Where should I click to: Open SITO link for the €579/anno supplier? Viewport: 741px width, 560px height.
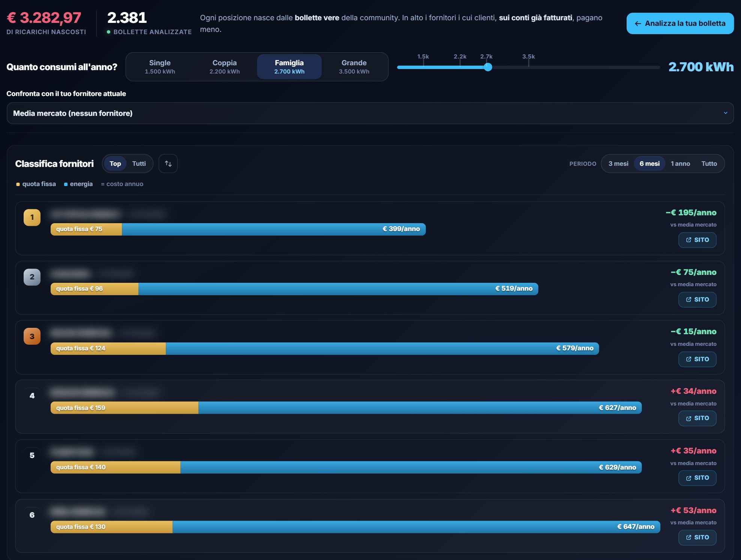tap(697, 359)
